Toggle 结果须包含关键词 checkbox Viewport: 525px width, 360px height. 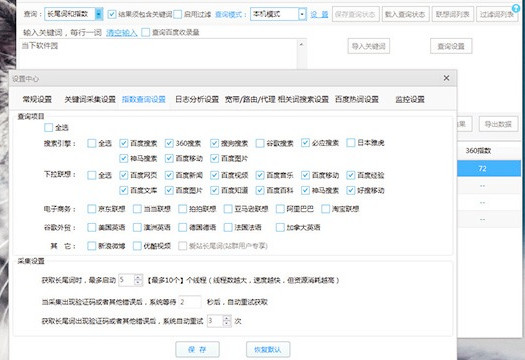coord(112,14)
